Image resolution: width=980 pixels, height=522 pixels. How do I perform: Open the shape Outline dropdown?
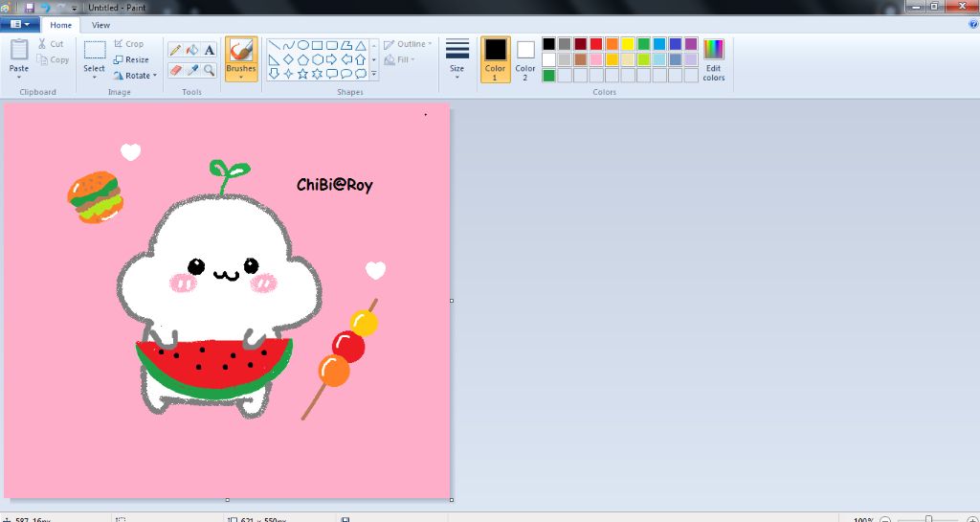(x=408, y=44)
